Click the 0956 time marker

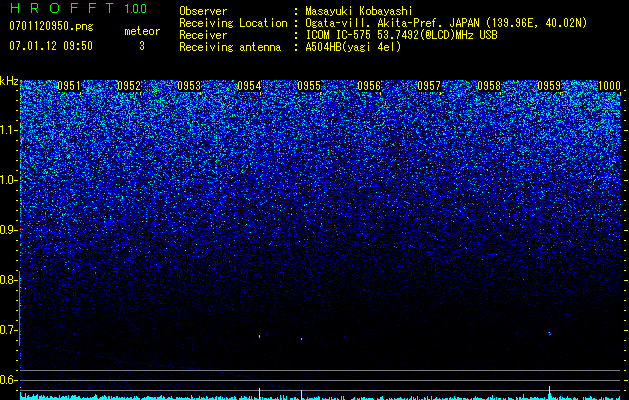[x=369, y=86]
